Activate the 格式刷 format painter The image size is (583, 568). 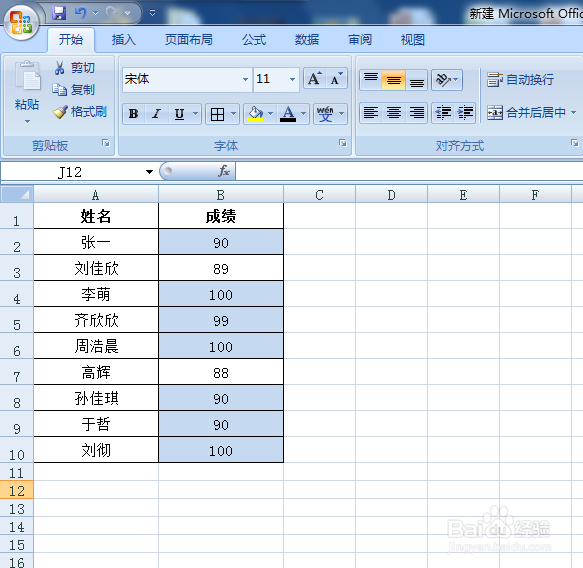click(x=80, y=112)
